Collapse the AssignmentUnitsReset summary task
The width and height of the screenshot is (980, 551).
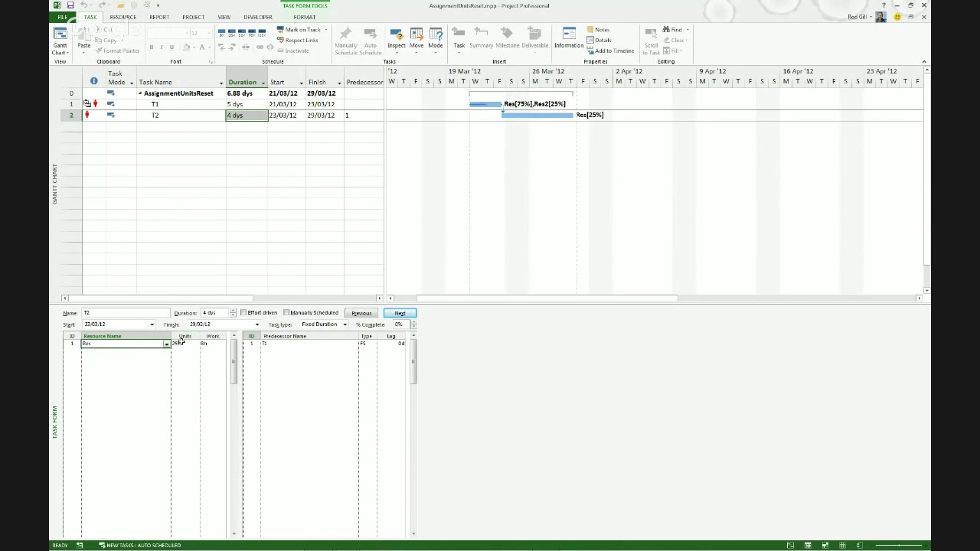click(x=140, y=93)
